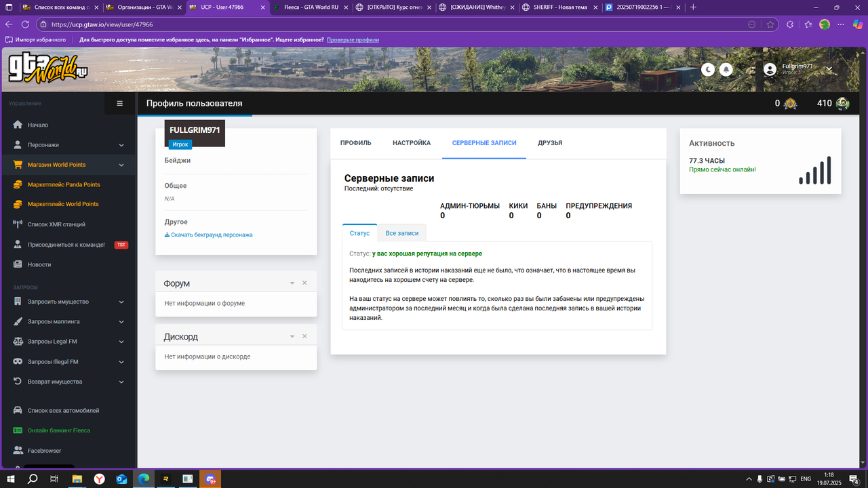Image resolution: width=868 pixels, height=488 pixels.
Task: Select the Статус sub-tab
Action: pyautogui.click(x=359, y=233)
